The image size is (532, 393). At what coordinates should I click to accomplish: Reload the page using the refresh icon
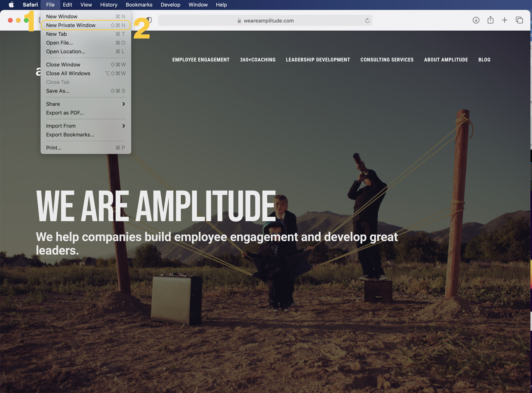367,20
